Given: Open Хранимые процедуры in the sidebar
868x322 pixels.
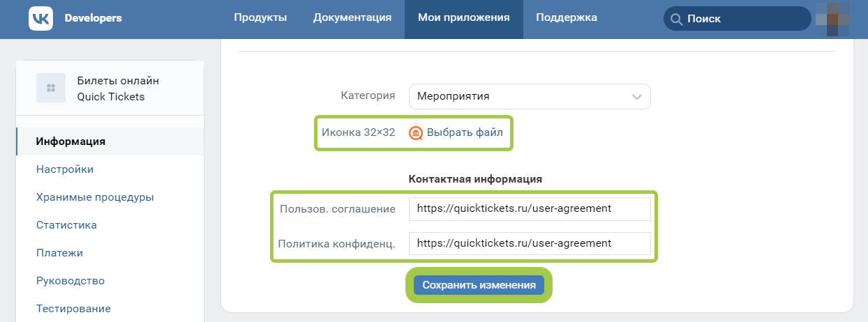Looking at the screenshot, I should pos(95,197).
